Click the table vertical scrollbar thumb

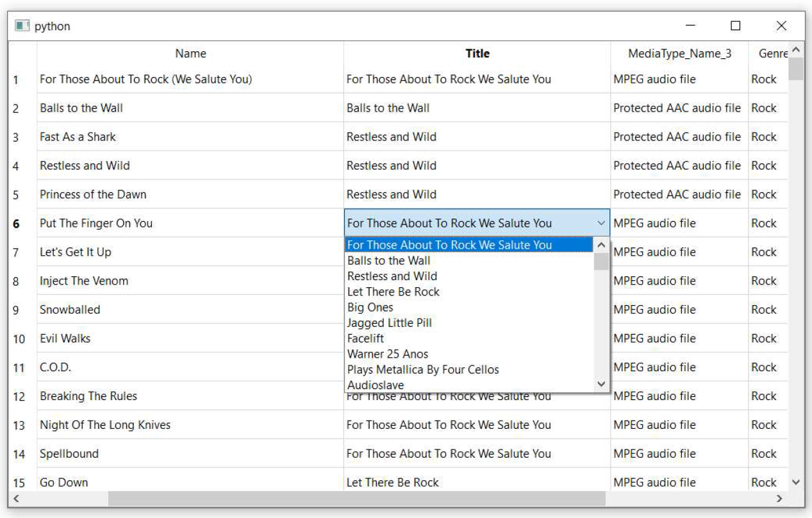click(x=796, y=69)
